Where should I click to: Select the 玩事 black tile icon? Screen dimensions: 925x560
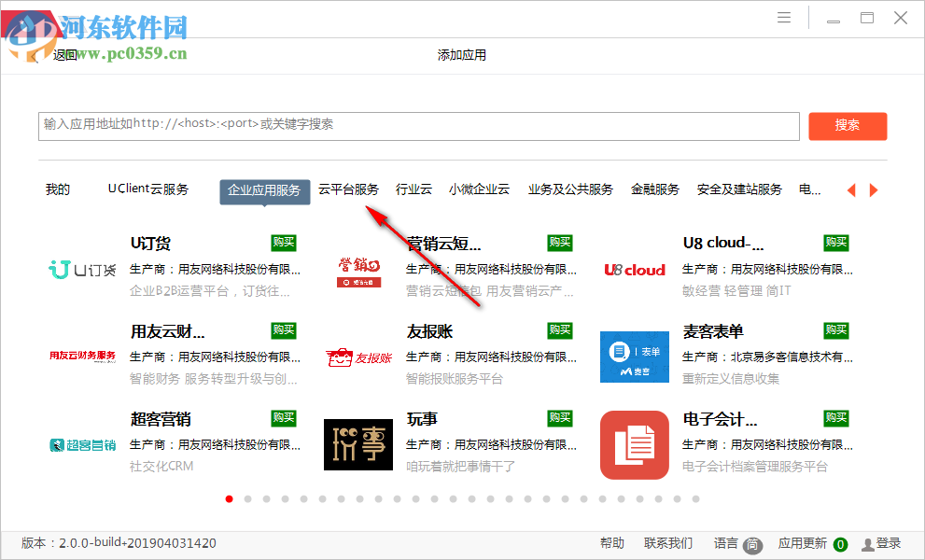[357, 445]
